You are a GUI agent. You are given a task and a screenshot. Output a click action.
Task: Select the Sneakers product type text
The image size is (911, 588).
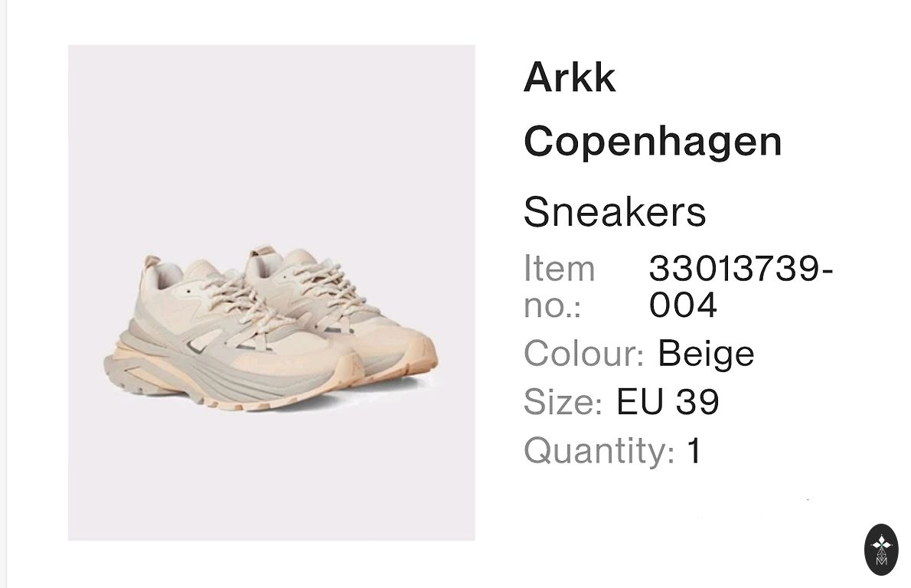[615, 211]
